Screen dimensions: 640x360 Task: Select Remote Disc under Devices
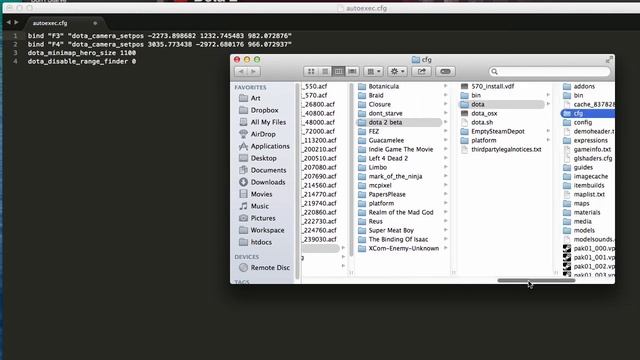(x=270, y=268)
